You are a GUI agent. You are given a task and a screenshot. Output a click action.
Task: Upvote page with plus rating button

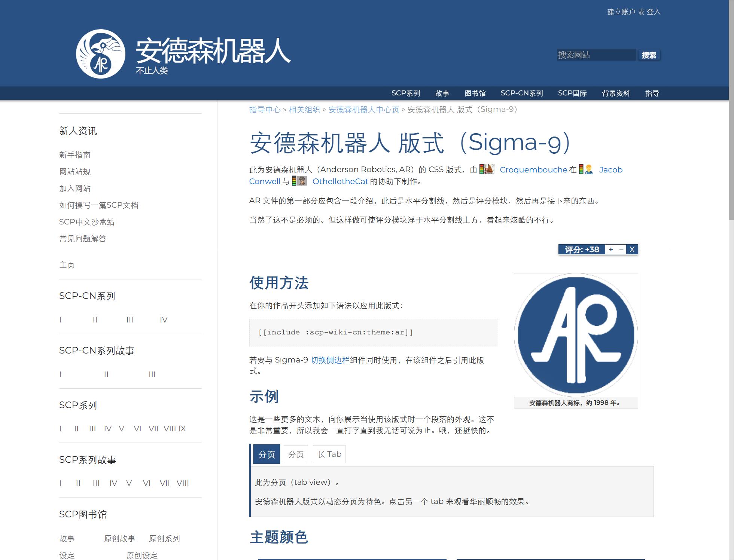coord(611,250)
